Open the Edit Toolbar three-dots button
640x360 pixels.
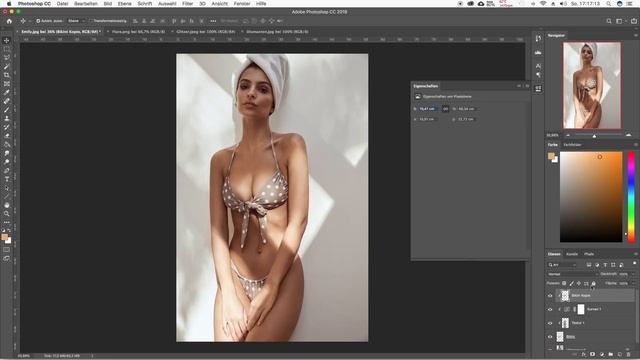[x=7, y=222]
